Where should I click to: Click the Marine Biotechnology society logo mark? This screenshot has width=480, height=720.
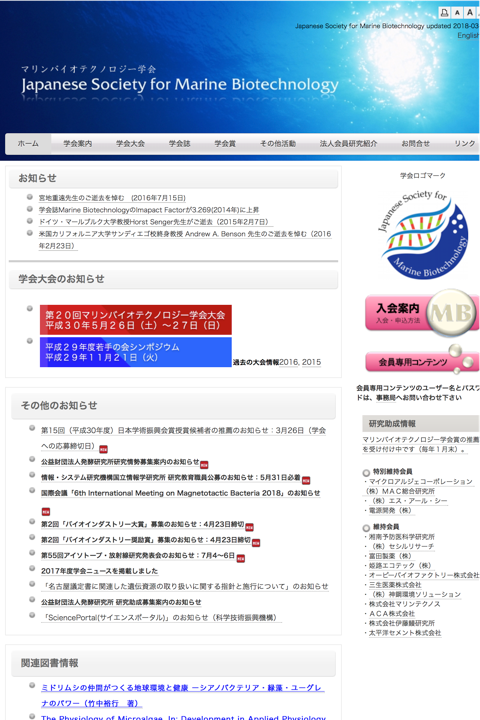click(x=423, y=234)
